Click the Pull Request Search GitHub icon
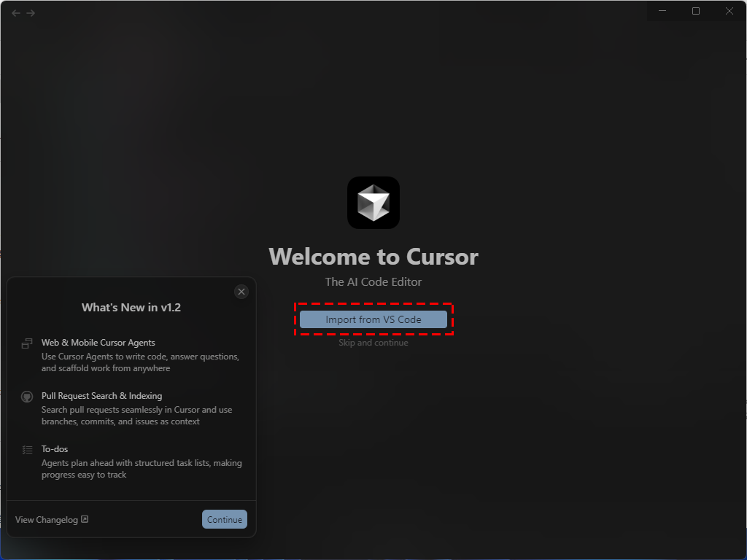Image resolution: width=747 pixels, height=560 pixels. [27, 397]
